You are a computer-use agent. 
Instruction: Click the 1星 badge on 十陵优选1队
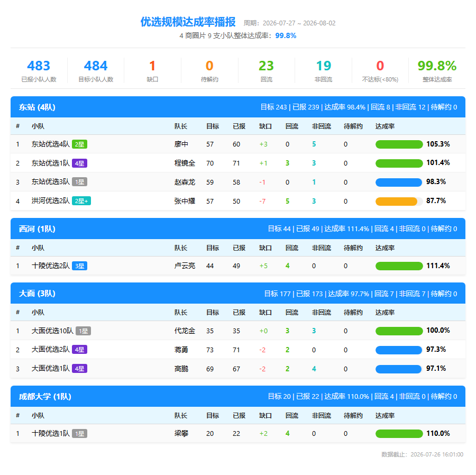[79, 434]
